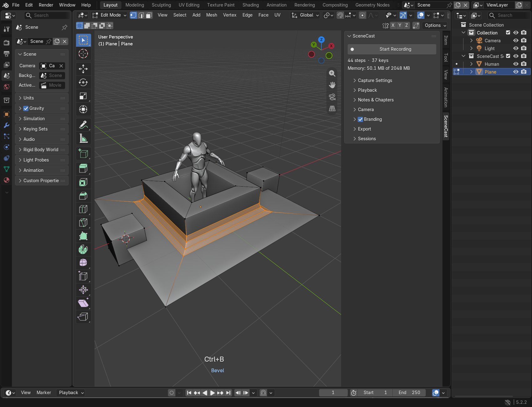
Task: Click Start Recording button
Action: (392, 49)
